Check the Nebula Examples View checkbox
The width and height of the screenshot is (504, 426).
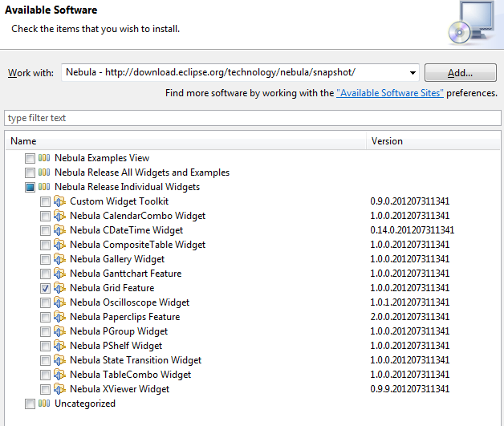[x=30, y=158]
